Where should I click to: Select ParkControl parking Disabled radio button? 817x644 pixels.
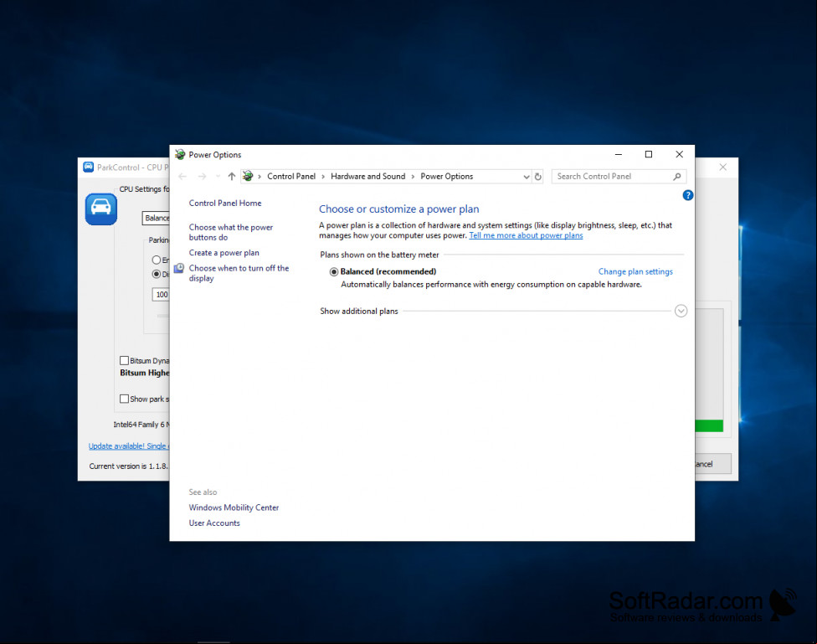(157, 274)
